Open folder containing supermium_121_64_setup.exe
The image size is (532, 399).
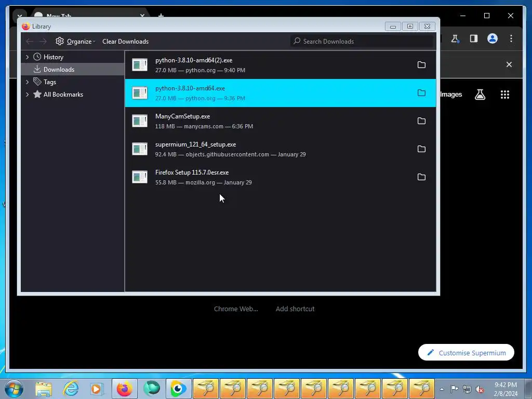421,149
